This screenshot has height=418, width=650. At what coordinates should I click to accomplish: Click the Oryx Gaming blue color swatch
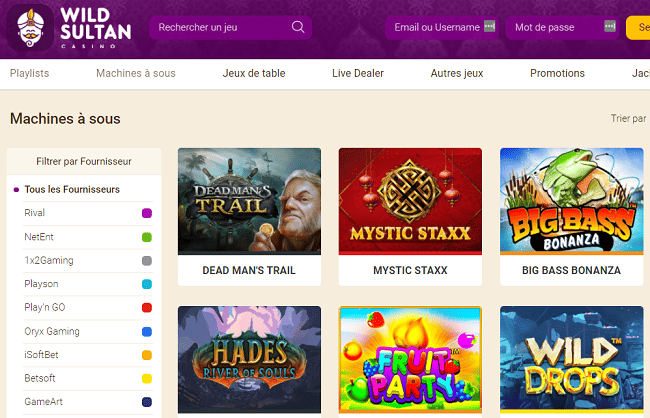point(147,332)
